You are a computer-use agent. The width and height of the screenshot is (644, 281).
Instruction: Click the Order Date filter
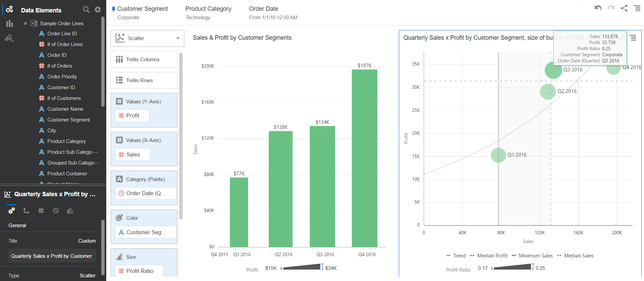tap(273, 12)
